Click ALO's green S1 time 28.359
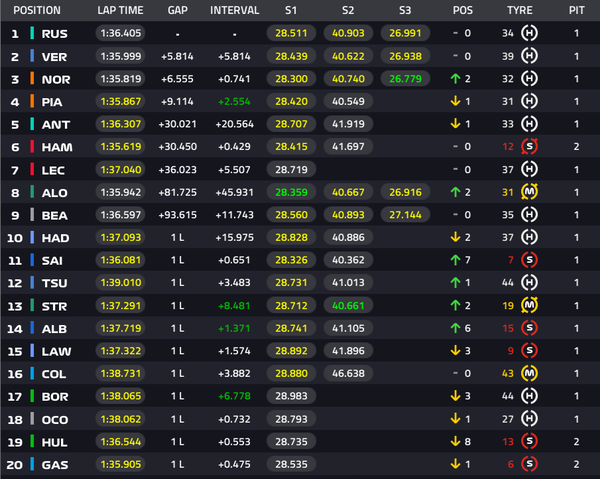This screenshot has height=479, width=600. click(291, 192)
